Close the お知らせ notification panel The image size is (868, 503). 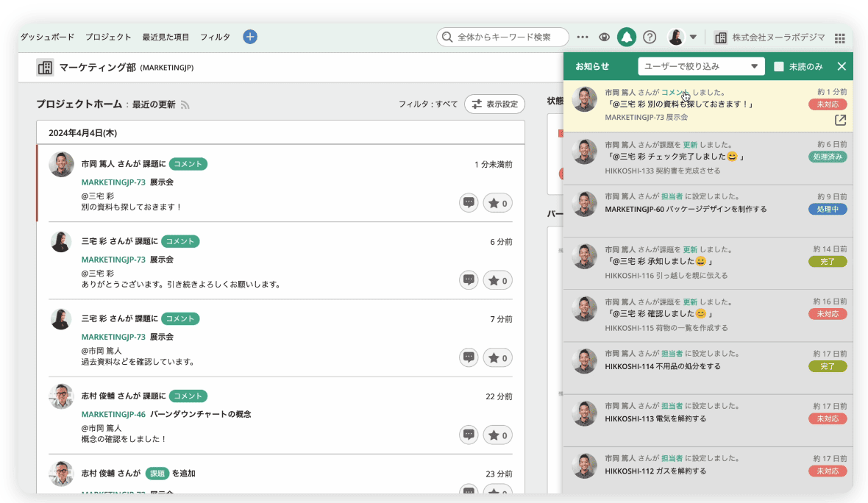[842, 66]
